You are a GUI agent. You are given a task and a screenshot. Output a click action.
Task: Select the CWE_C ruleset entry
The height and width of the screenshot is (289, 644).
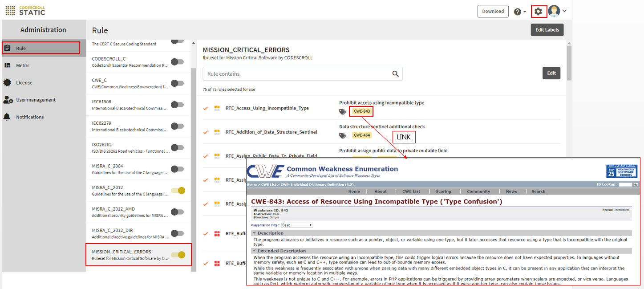(x=138, y=83)
